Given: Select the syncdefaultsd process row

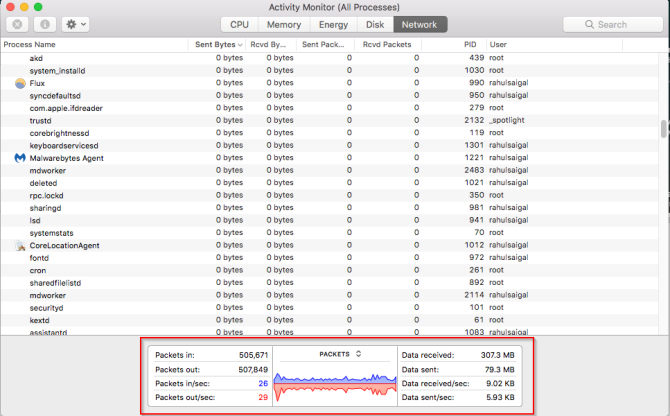Looking at the screenshot, I should (329, 96).
